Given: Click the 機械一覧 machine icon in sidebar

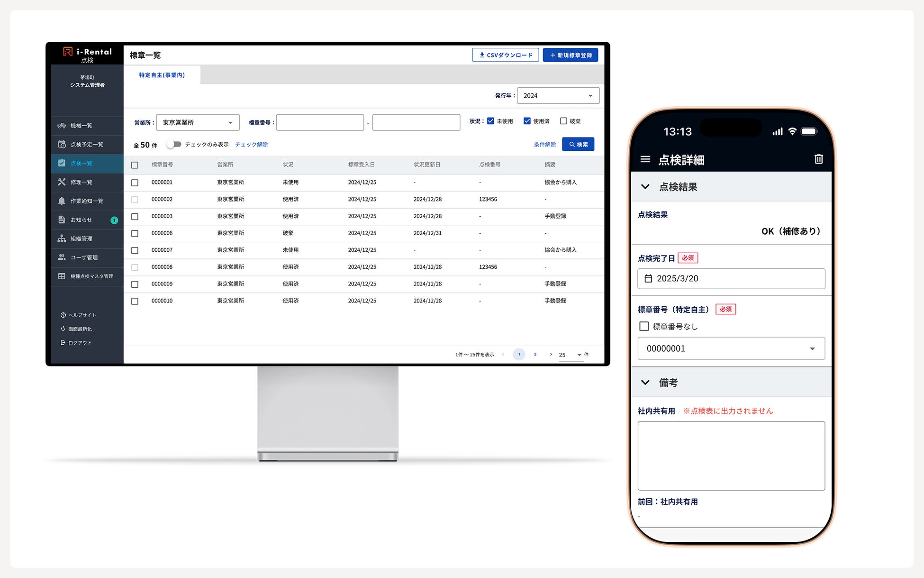Looking at the screenshot, I should [x=62, y=126].
